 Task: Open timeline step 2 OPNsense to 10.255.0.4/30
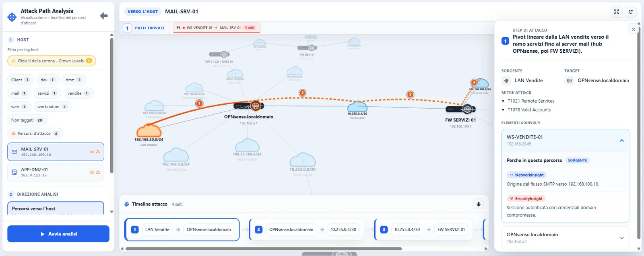tap(306, 229)
